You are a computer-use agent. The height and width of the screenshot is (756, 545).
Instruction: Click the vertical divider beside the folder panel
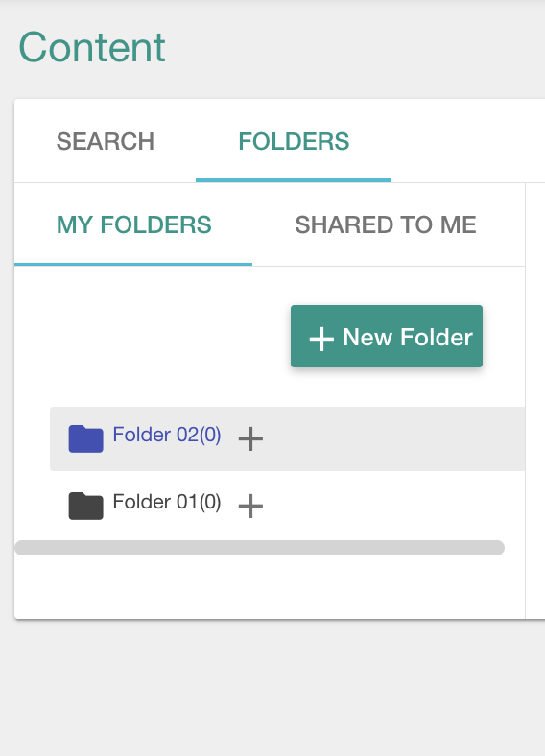pos(525,400)
